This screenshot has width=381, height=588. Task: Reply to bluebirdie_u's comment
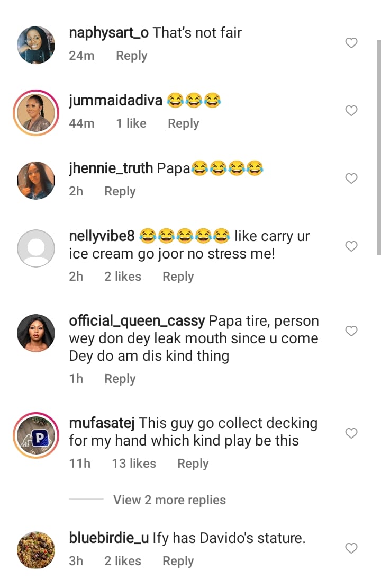click(x=178, y=561)
